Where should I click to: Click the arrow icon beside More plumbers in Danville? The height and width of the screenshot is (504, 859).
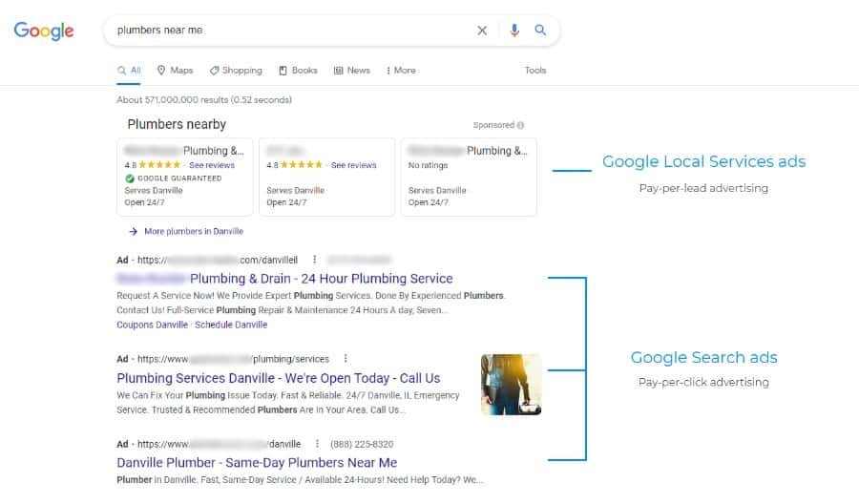(x=133, y=232)
